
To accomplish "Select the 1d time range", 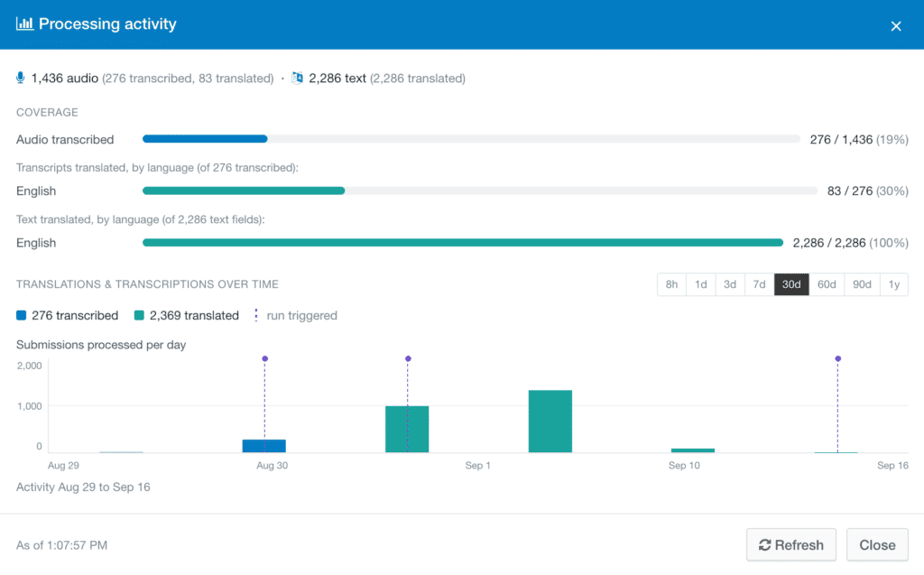I will tap(700, 284).
